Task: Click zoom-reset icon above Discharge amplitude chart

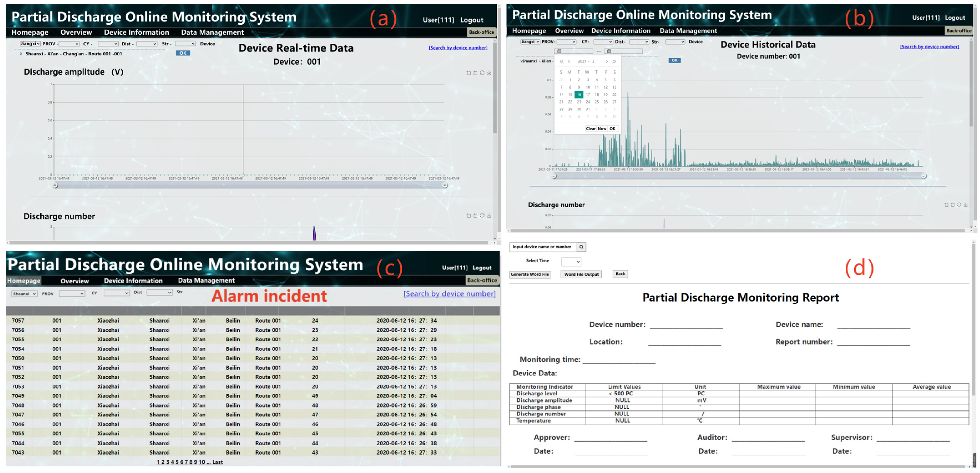Action: (475, 73)
